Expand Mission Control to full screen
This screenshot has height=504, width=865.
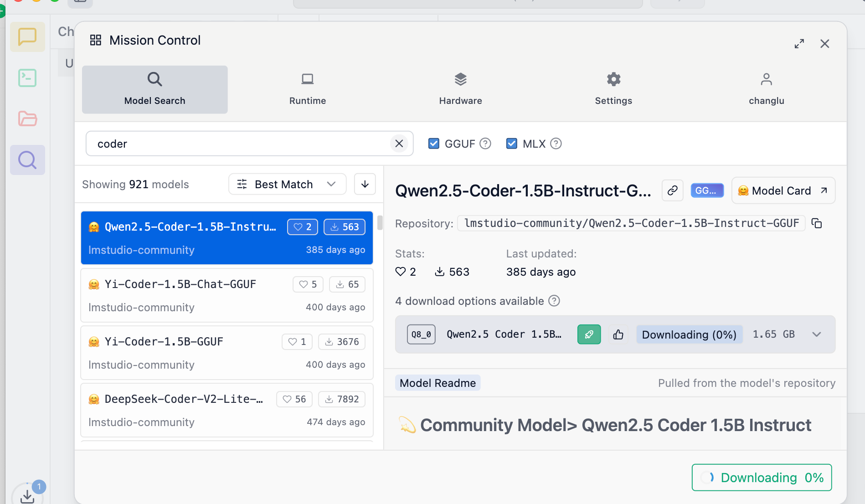(799, 44)
